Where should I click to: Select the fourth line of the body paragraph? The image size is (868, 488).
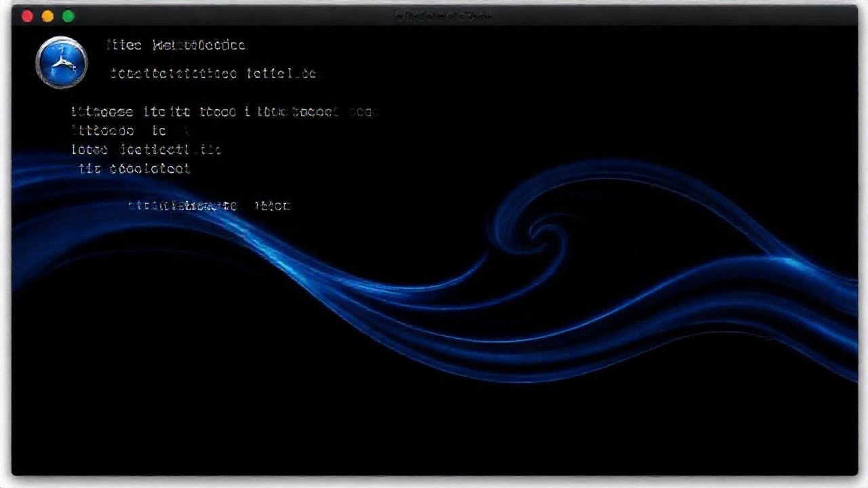pos(134,169)
